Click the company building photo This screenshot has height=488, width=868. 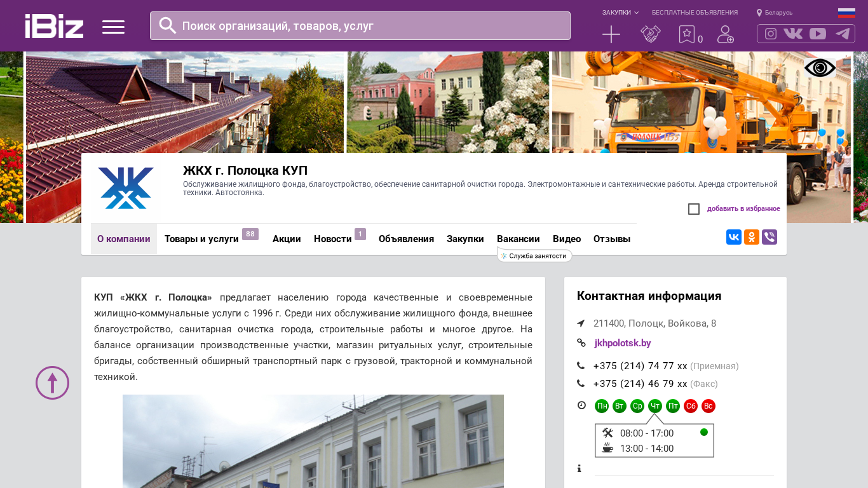click(313, 441)
